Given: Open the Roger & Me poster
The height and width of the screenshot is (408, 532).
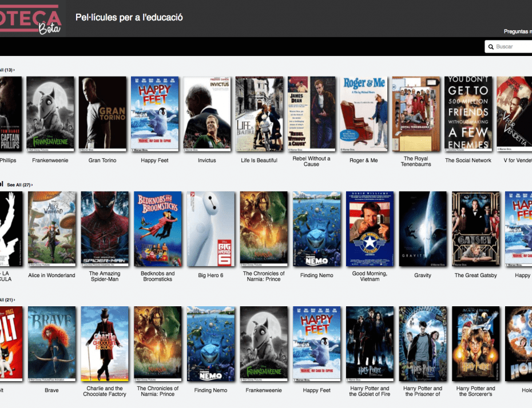Looking at the screenshot, I should (364, 114).
